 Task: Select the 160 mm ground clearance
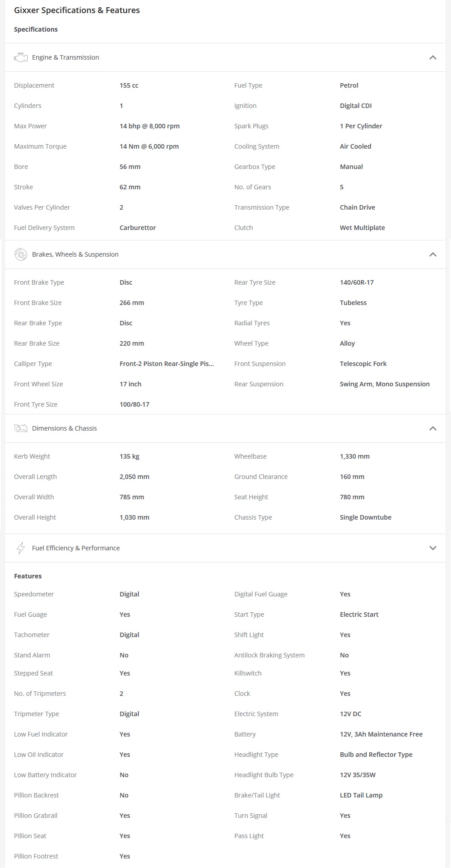pos(352,477)
